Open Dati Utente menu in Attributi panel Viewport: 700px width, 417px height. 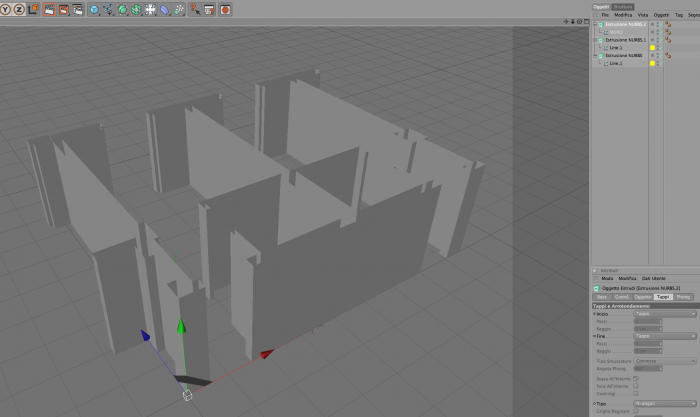coord(654,278)
